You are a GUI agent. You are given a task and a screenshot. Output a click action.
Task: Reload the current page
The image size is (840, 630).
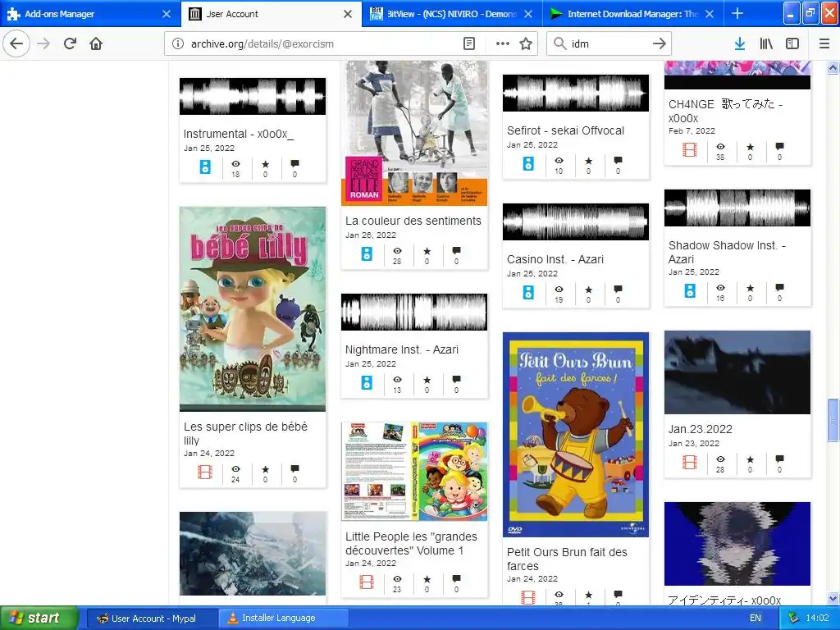[70, 43]
